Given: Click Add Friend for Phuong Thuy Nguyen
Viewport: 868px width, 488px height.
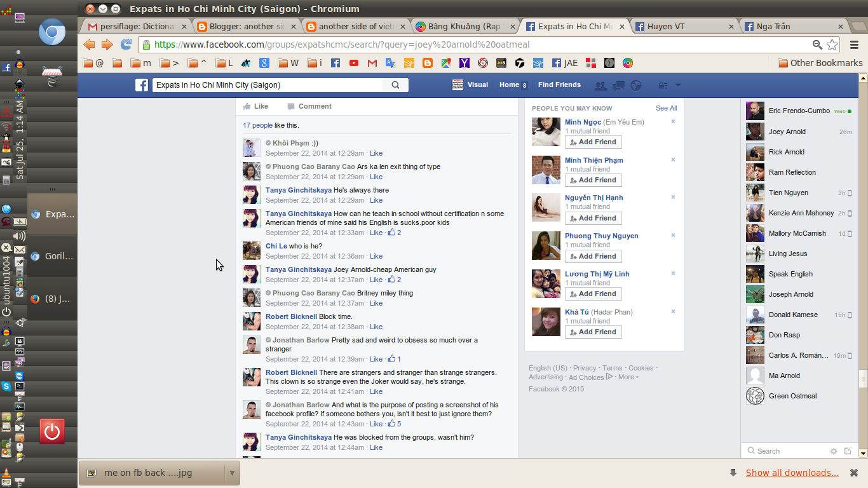Looking at the screenshot, I should click(x=593, y=256).
